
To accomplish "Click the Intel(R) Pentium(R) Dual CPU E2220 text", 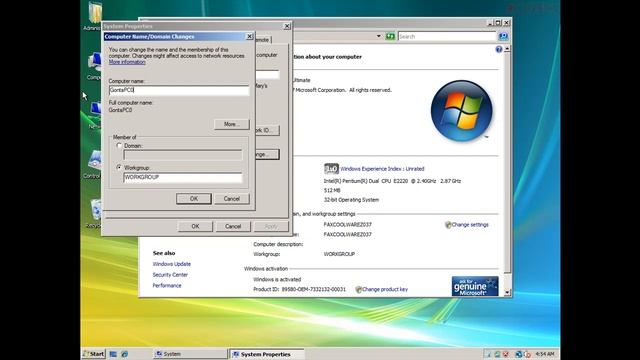I will click(392, 181).
